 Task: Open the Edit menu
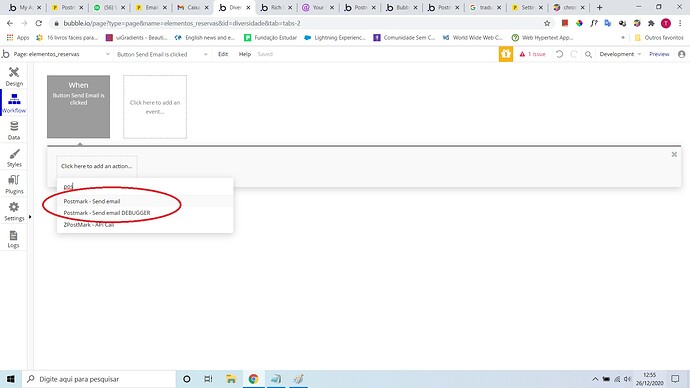pos(223,54)
